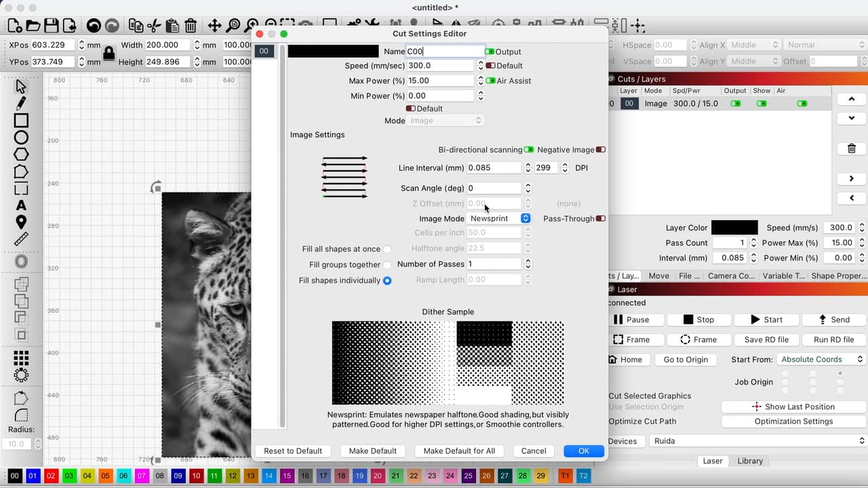Image resolution: width=868 pixels, height=488 pixels.
Task: Click the Circular Array tool
Action: point(21,374)
